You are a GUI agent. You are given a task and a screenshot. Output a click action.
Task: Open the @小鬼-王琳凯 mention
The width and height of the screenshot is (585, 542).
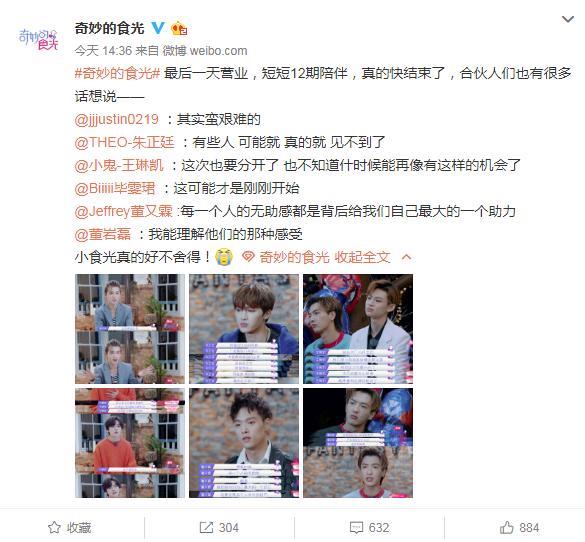(119, 165)
